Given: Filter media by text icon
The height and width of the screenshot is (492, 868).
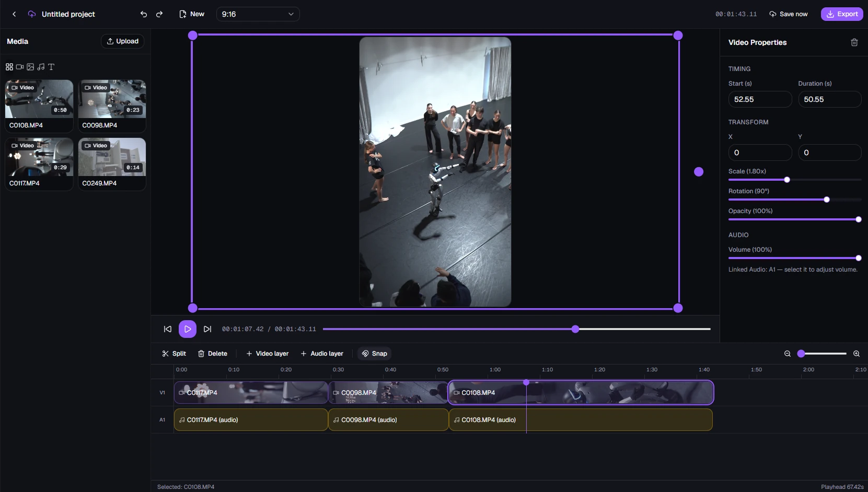Looking at the screenshot, I should coord(51,67).
